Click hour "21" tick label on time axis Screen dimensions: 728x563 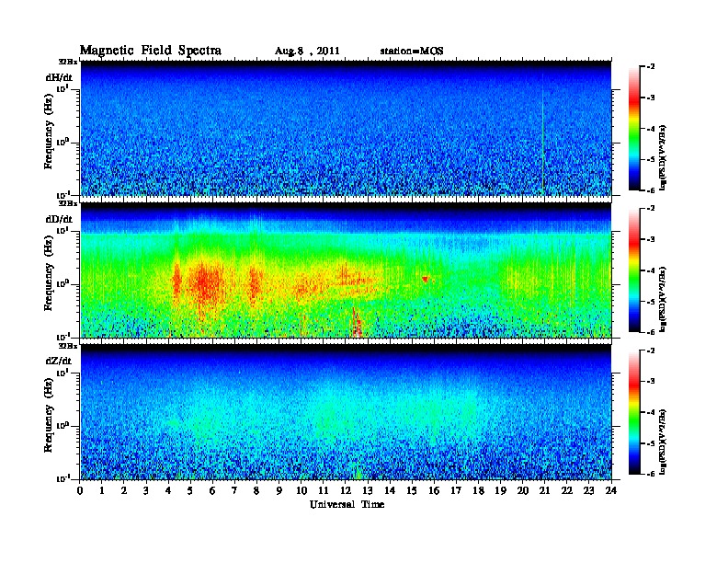coord(544,491)
